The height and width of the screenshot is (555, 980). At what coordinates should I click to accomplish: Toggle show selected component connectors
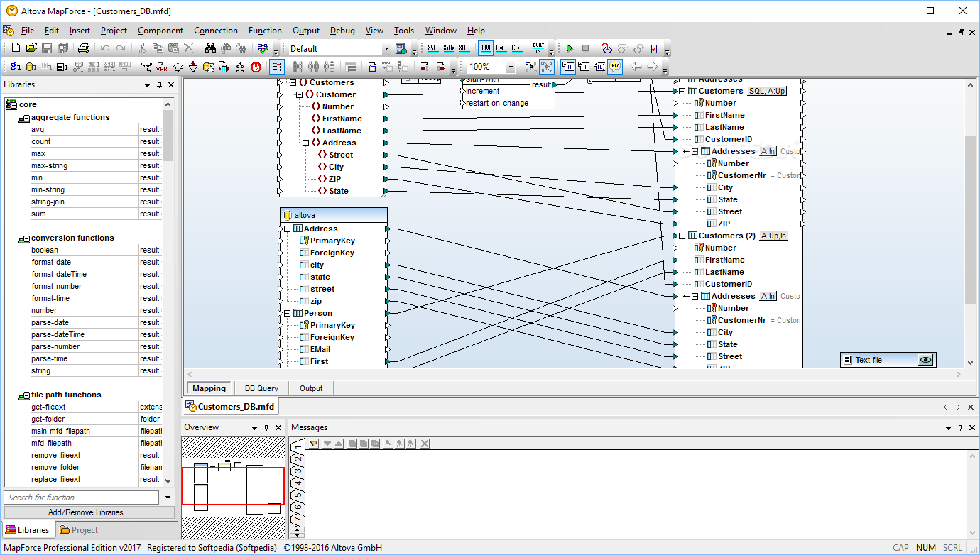click(x=531, y=67)
